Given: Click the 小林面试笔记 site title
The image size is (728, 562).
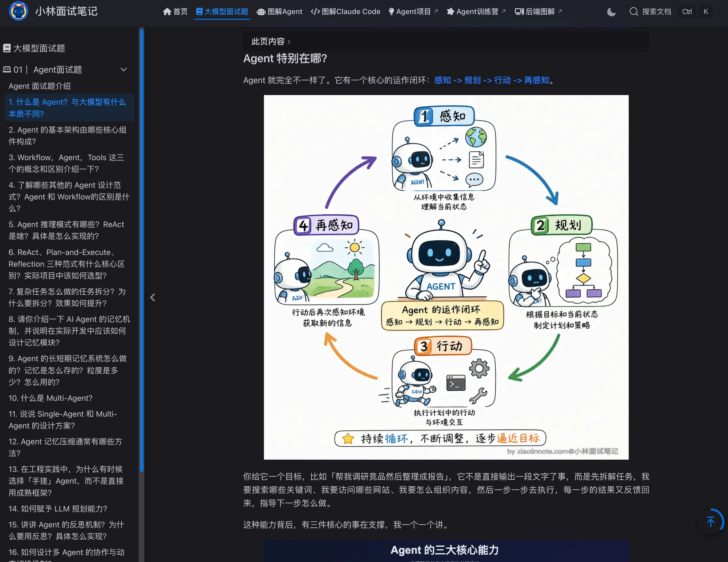Looking at the screenshot, I should 66,11.
